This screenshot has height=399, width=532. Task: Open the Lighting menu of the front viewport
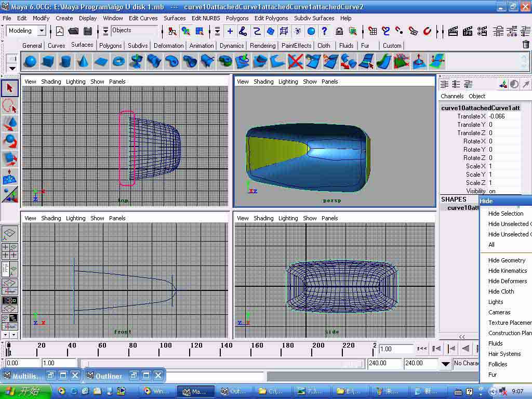click(x=75, y=218)
